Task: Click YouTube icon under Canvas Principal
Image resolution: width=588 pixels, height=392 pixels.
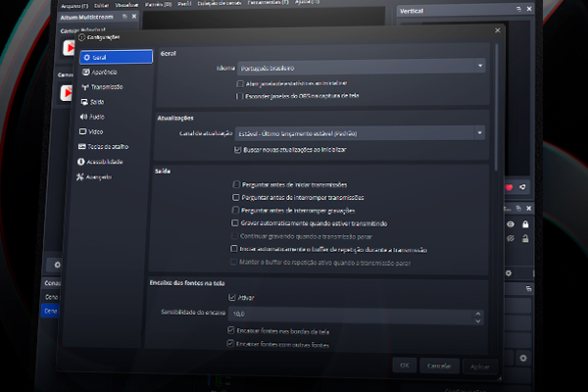Action: 69,48
